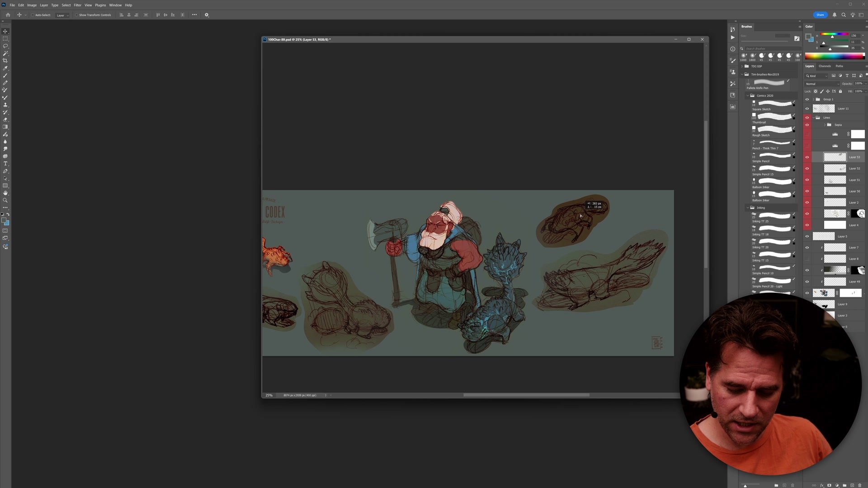The width and height of the screenshot is (868, 488).
Task: Select the Lasso tool
Action: coord(5,46)
